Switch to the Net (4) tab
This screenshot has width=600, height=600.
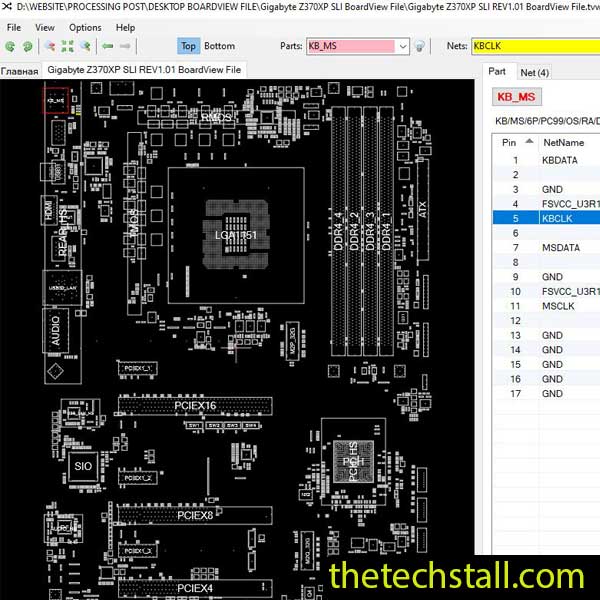coord(534,72)
